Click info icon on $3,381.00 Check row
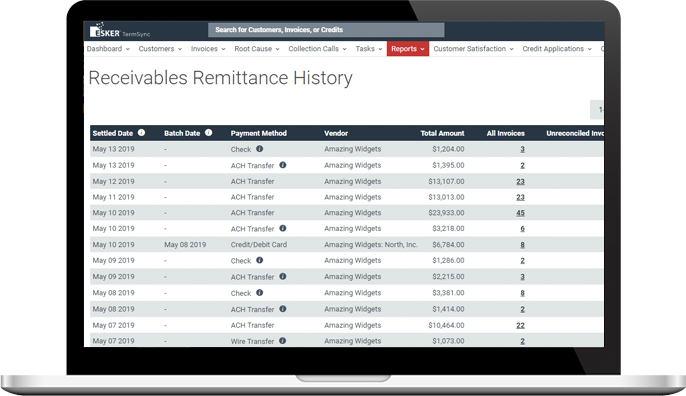Screen dimensions: 686x396 click(x=259, y=293)
